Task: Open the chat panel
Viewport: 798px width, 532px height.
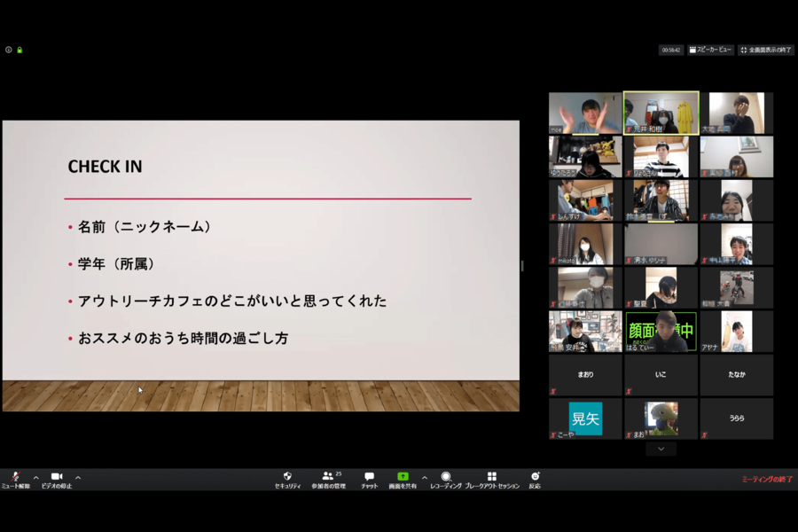Action: [x=369, y=479]
